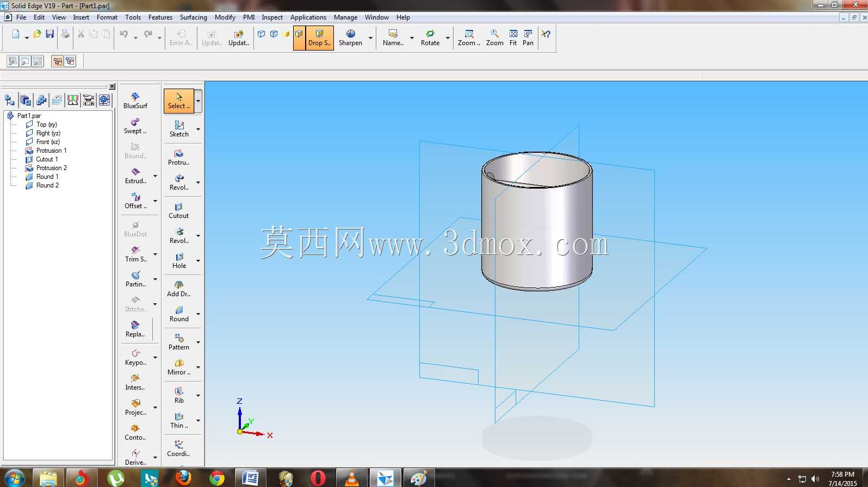Activate the Select tool button

tap(179, 101)
